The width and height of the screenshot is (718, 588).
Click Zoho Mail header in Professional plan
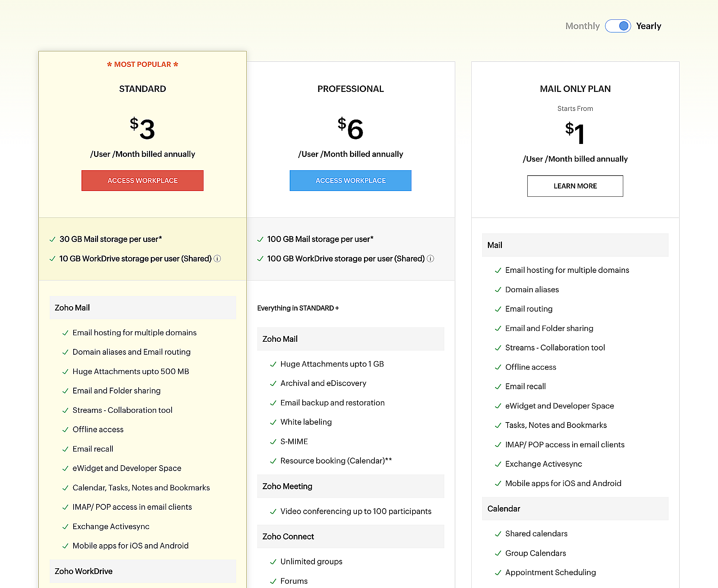click(x=350, y=339)
